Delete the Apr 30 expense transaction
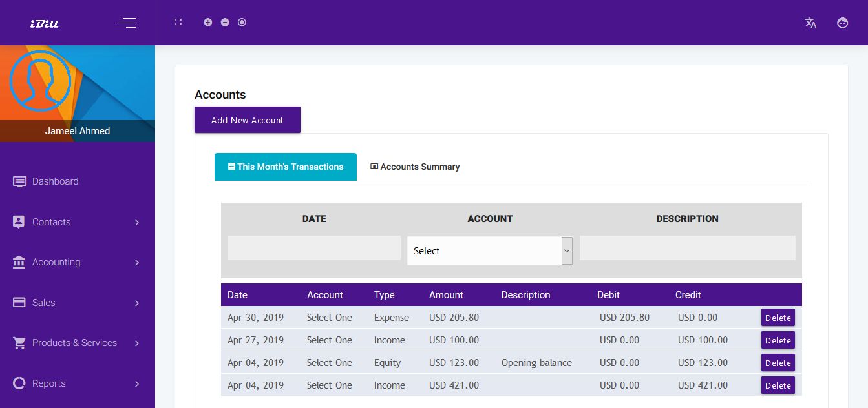 tap(778, 318)
